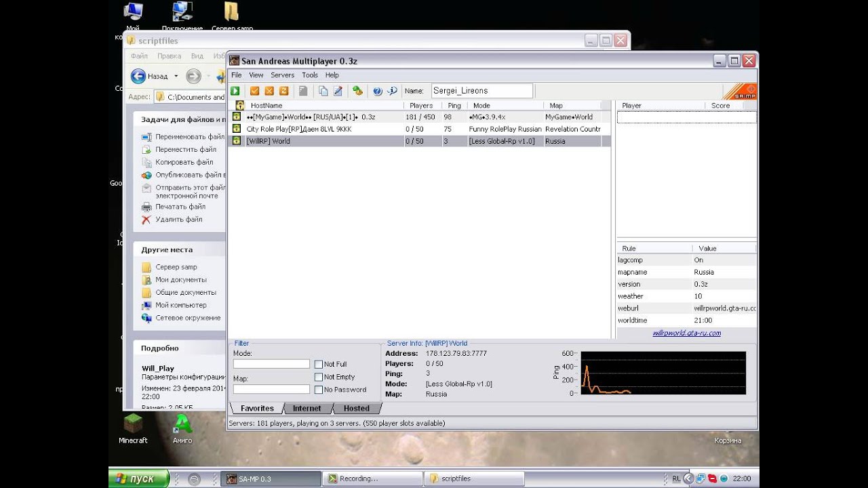Open the willrpworld.gta-ru.com link
Viewport: 868px width, 488px height.
tap(686, 333)
